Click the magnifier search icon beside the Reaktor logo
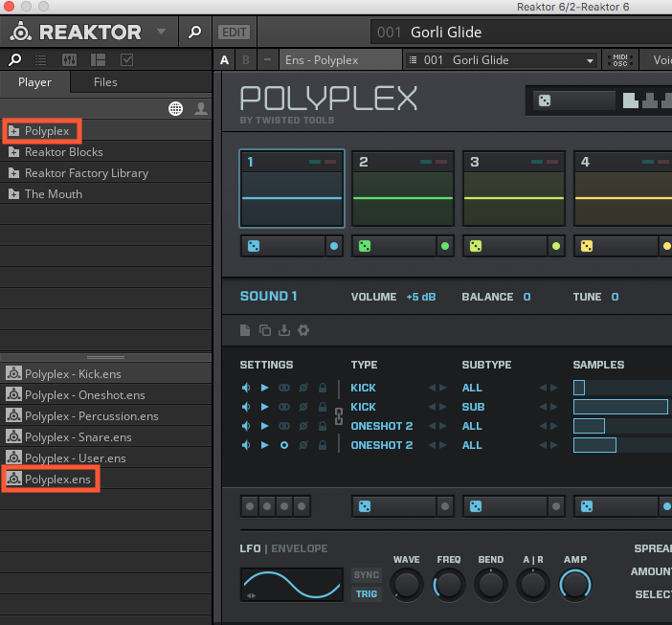Image resolution: width=672 pixels, height=625 pixels. coord(194,32)
